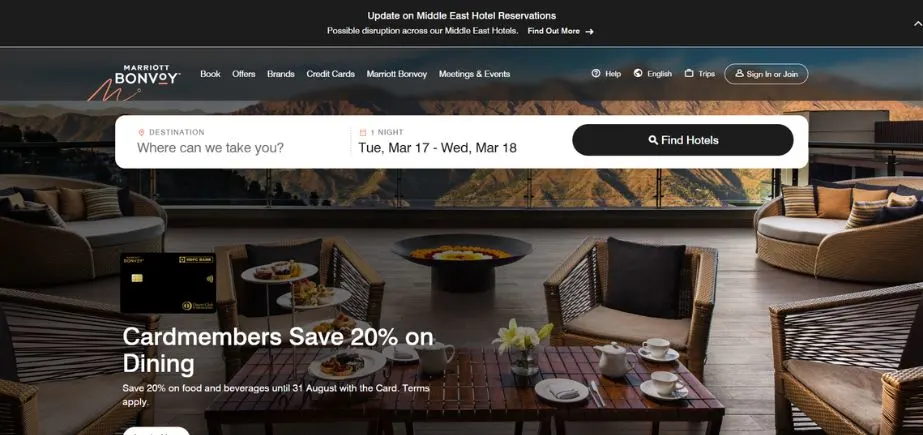Select Meetings & Events in navigation
Image resolution: width=923 pixels, height=435 pixels.
click(x=474, y=74)
